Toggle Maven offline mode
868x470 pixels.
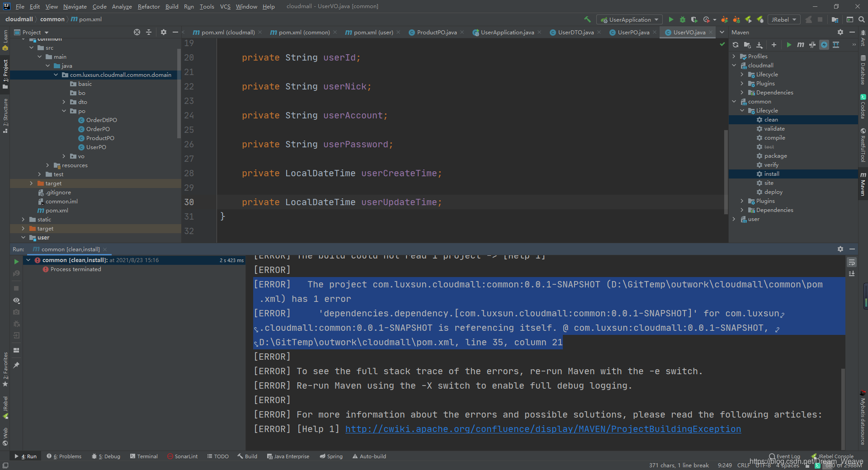(x=812, y=45)
